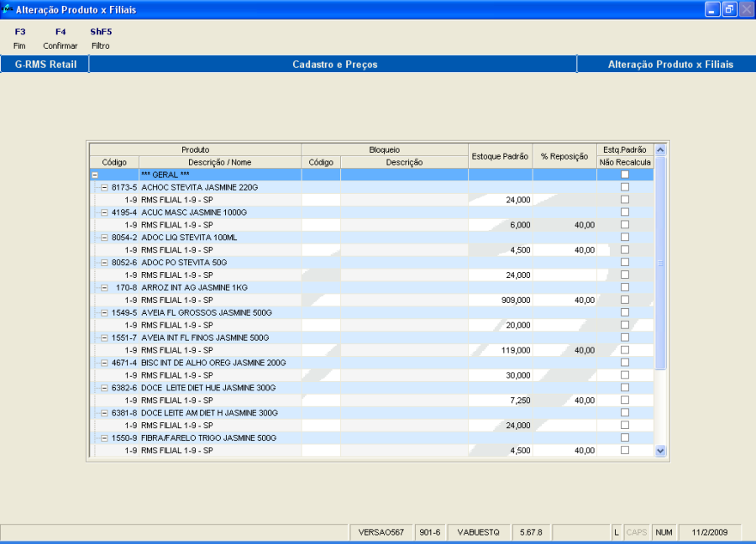The width and height of the screenshot is (756, 544).
Task: Check Não Recalcula for FIBRA/FARELO TRIGO row
Action: click(x=625, y=437)
